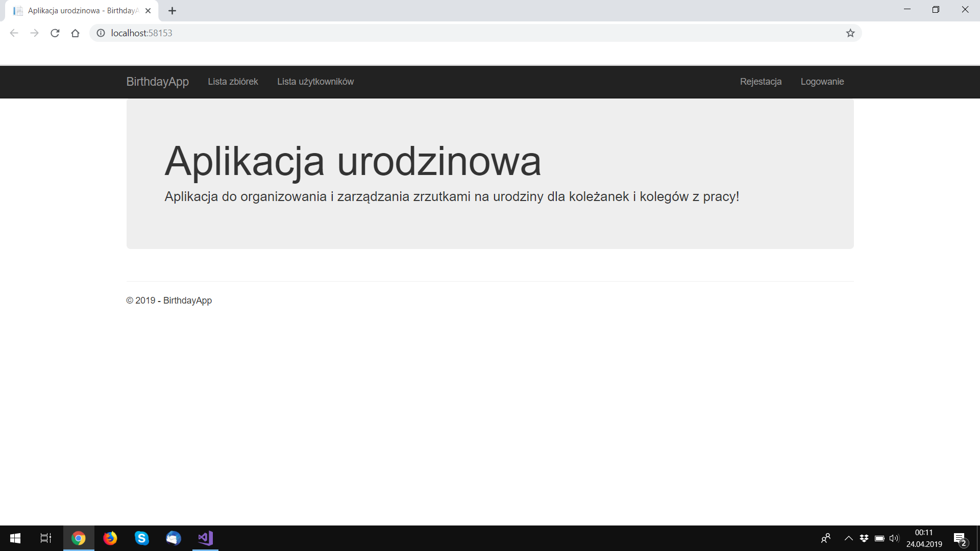Open the Action Center notifications
The height and width of the screenshot is (551, 980).
coord(960,538)
